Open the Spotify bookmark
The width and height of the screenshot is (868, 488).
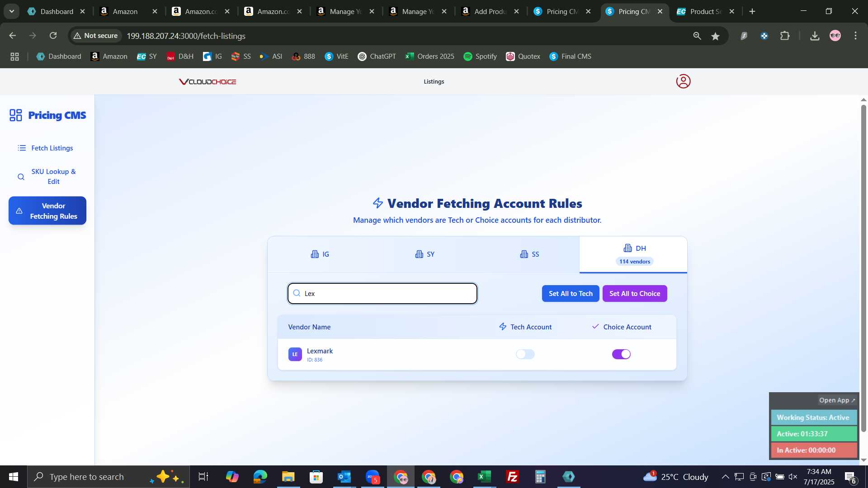(x=480, y=56)
